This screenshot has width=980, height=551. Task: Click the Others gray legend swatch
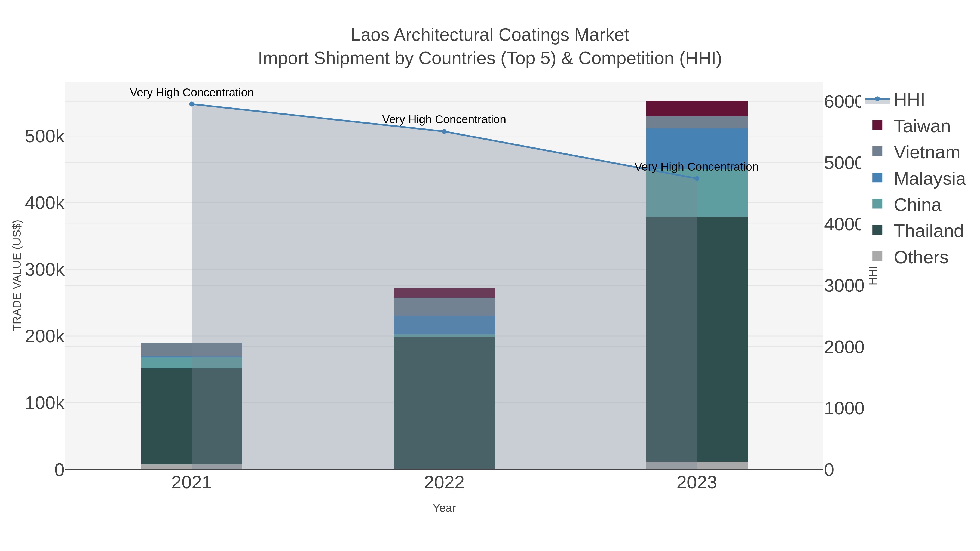click(877, 256)
